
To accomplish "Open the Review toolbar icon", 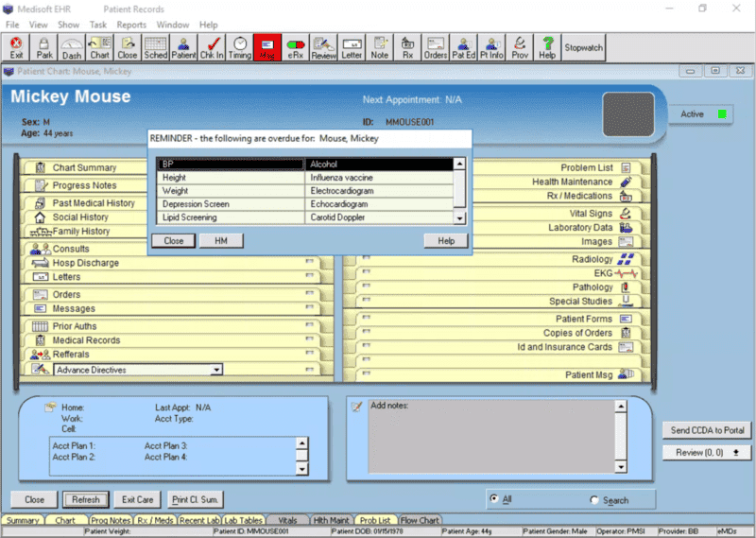I will tap(323, 48).
